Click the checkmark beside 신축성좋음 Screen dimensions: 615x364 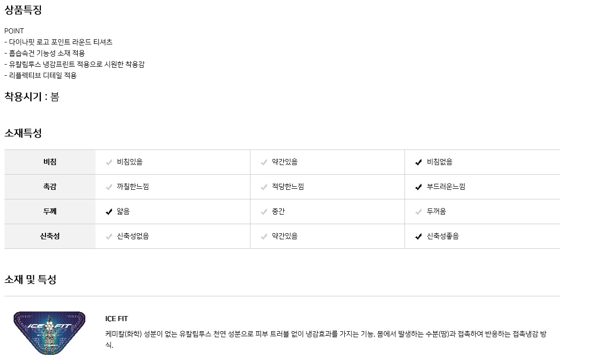tap(418, 237)
